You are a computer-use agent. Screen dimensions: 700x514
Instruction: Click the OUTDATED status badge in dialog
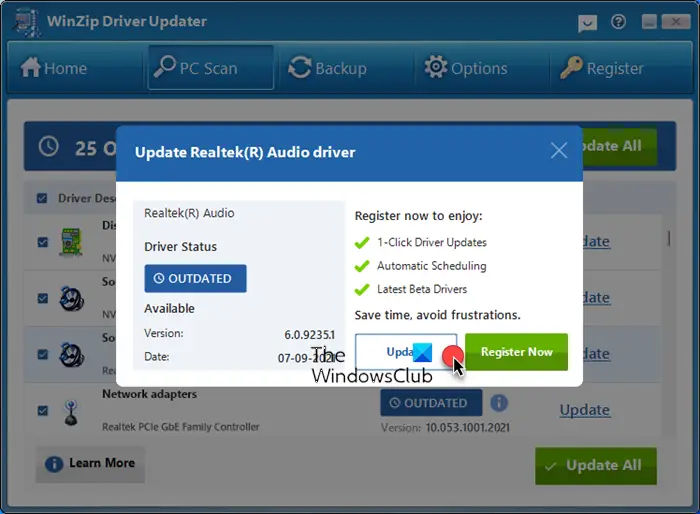195,279
